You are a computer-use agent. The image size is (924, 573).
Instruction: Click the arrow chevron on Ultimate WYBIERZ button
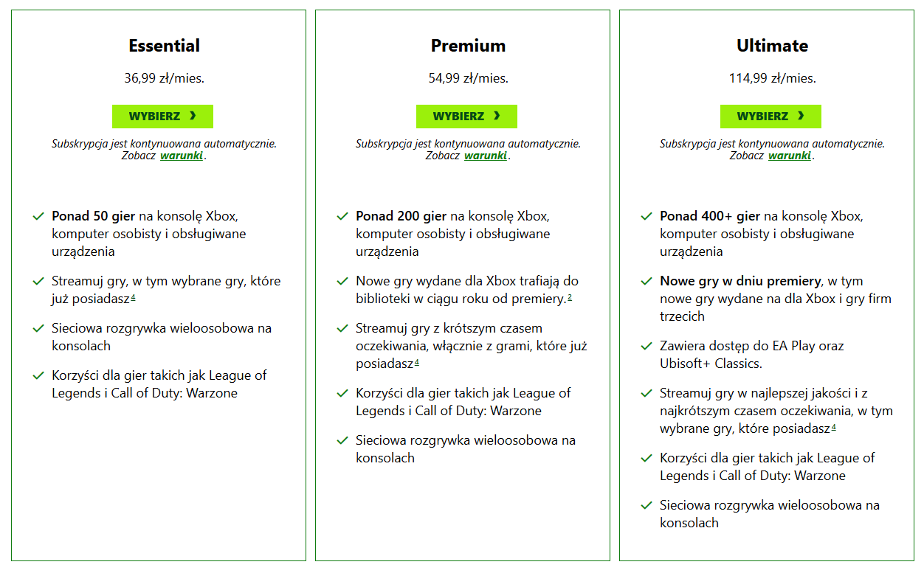point(801,116)
